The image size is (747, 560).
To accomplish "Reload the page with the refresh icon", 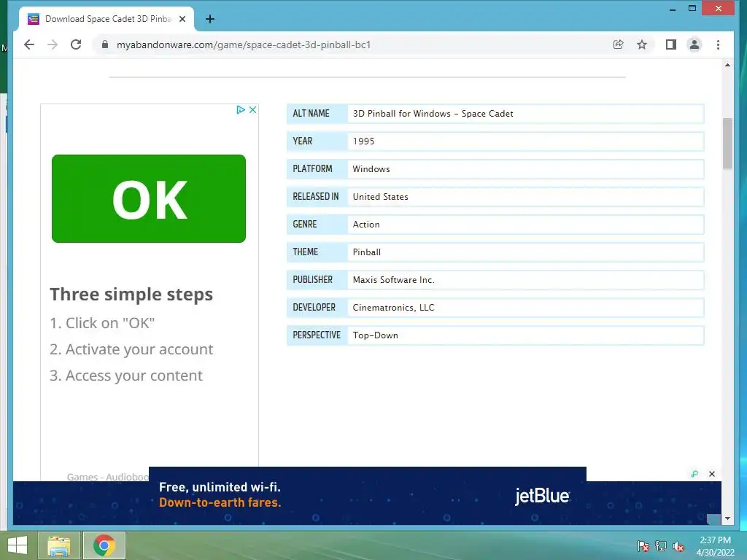I will 76,44.
